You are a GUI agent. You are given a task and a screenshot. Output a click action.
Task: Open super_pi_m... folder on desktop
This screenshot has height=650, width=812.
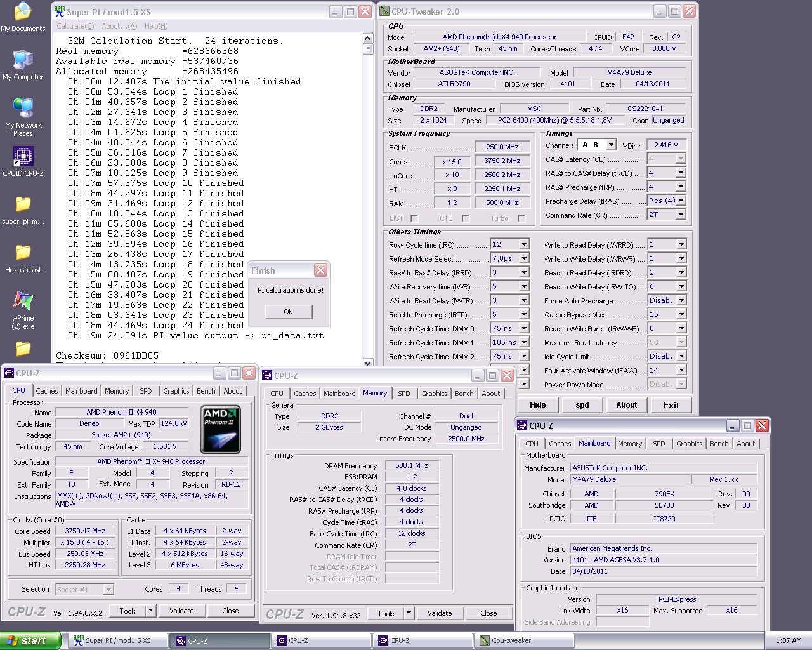point(23,210)
